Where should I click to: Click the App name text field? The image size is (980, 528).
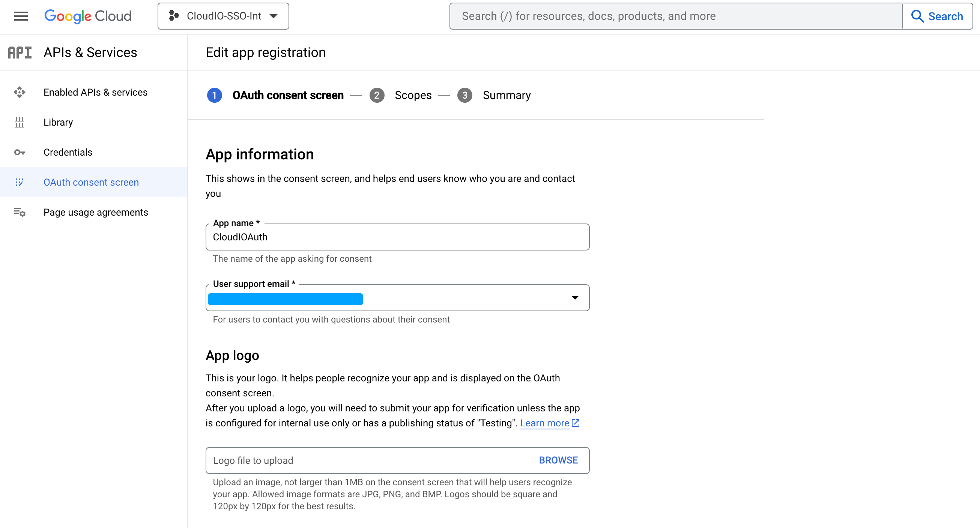[397, 237]
